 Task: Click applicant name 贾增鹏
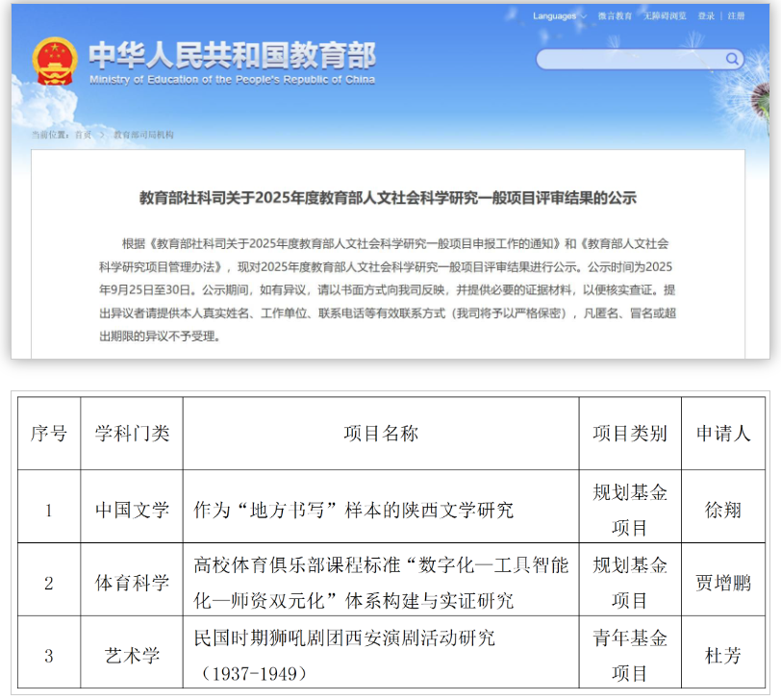(x=723, y=583)
